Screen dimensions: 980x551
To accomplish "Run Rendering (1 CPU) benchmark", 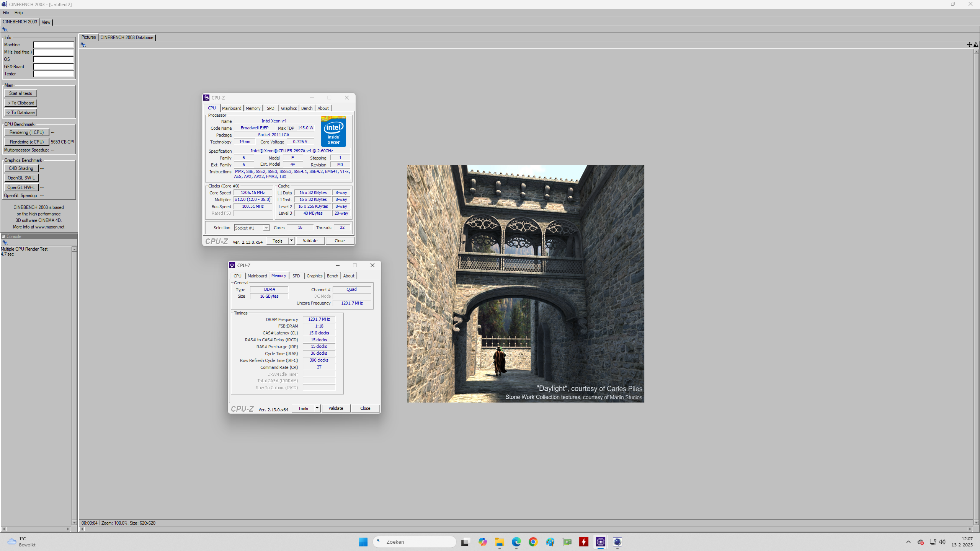I will (x=27, y=132).
